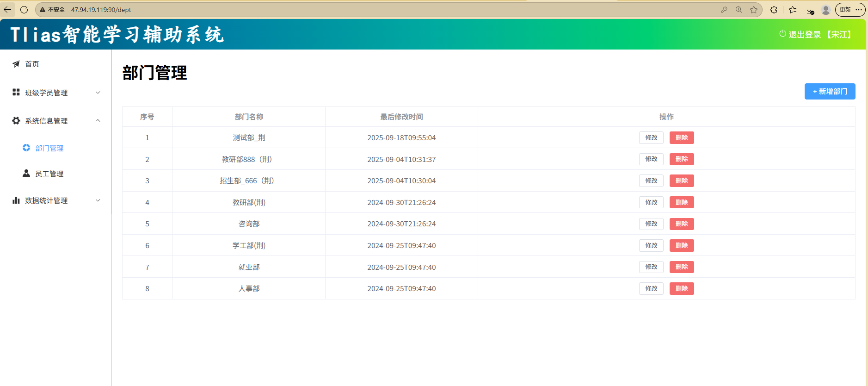Expand the 数据统计管理 menu
This screenshot has width=868, height=386.
(x=55, y=200)
